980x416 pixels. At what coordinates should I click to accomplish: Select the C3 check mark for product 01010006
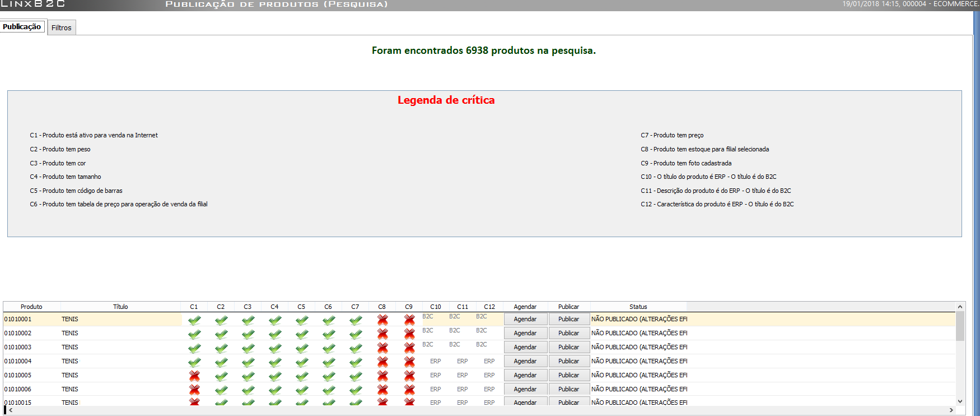click(x=248, y=390)
